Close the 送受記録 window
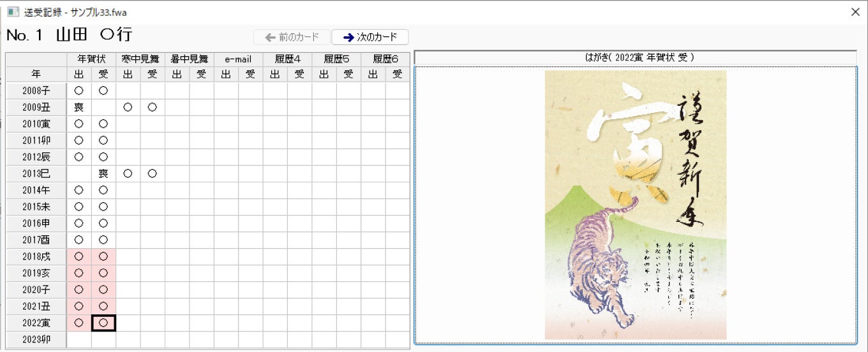Viewport: 868px width, 352px height. click(x=855, y=11)
